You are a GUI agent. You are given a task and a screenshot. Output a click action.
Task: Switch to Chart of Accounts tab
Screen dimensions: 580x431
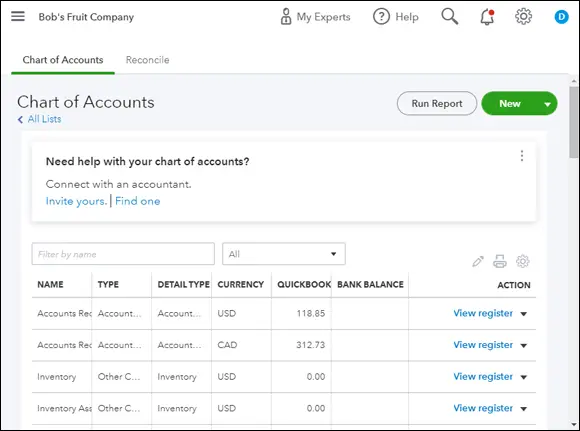[63, 60]
